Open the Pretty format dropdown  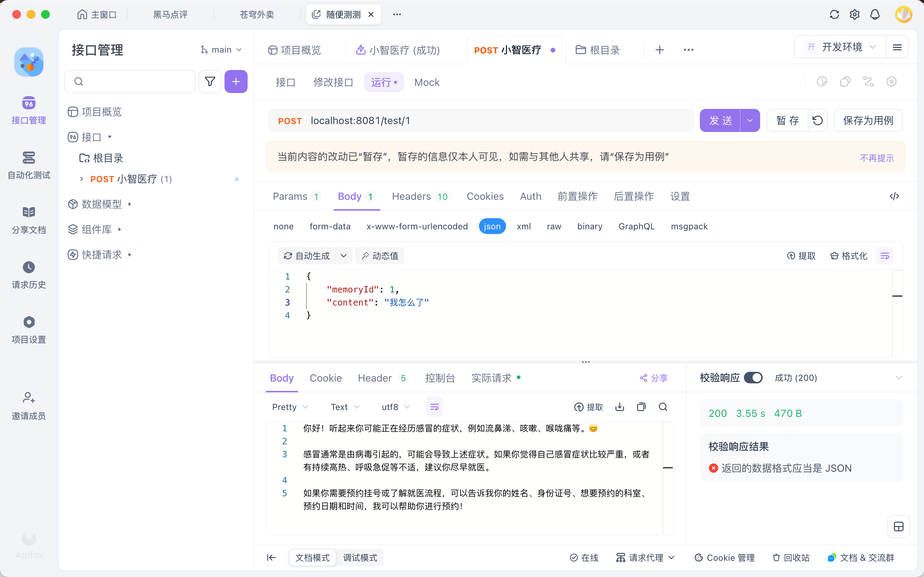[x=290, y=407]
